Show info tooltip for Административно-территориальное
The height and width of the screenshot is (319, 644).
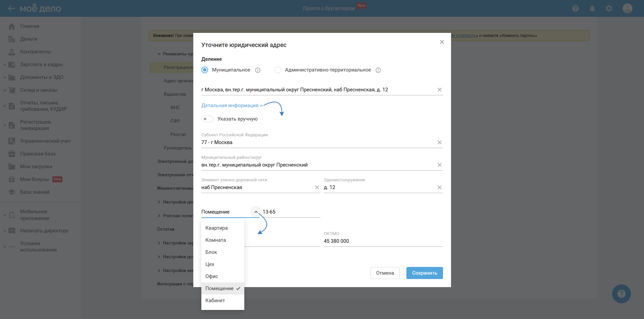pyautogui.click(x=378, y=70)
